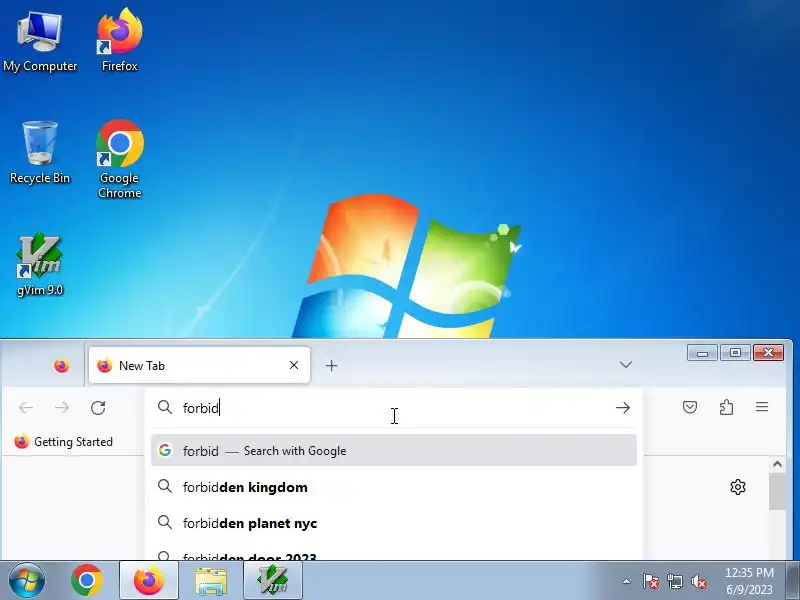Close the New Tab tab

click(294, 365)
